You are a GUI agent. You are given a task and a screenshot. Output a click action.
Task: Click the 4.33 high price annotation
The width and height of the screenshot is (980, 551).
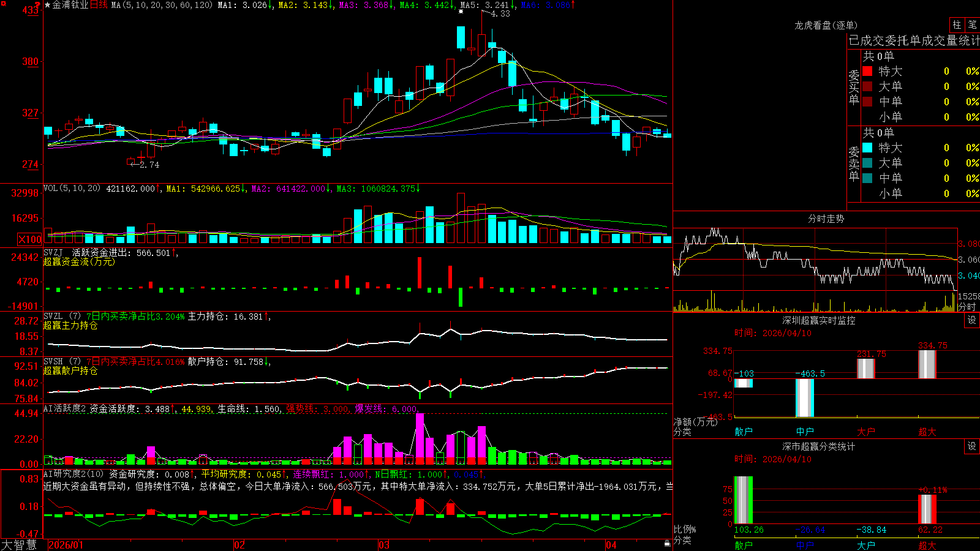(x=500, y=13)
